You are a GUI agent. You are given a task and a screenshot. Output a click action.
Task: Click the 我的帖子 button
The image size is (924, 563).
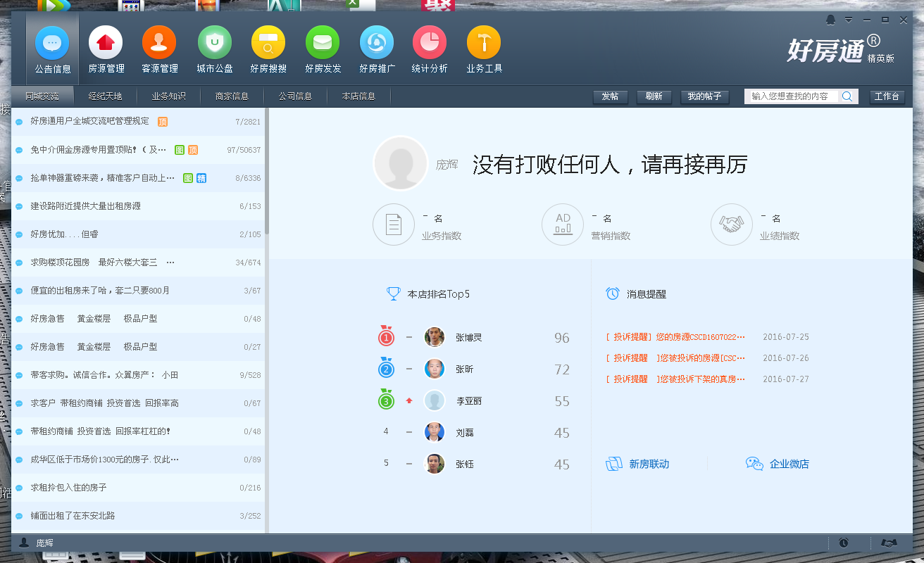704,96
